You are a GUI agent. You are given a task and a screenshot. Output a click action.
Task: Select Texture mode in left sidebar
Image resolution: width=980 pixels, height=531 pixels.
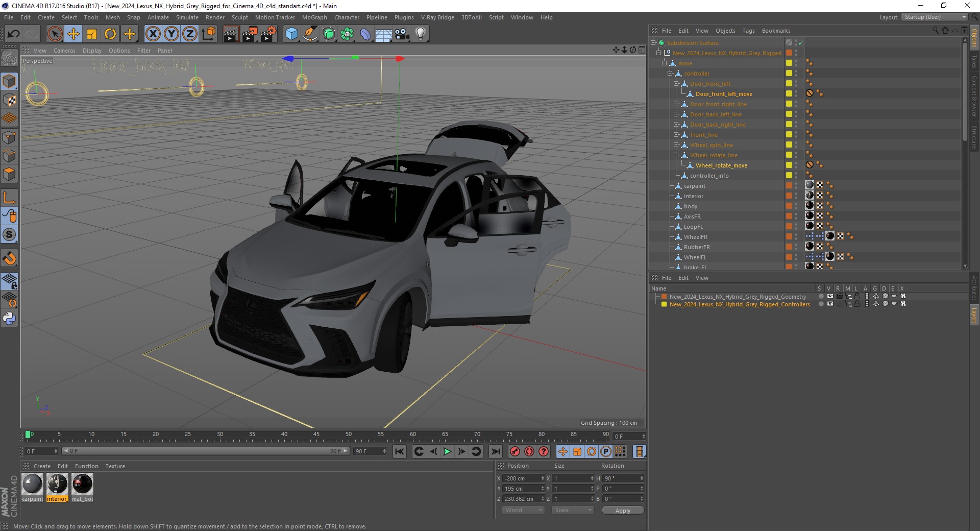click(x=9, y=100)
